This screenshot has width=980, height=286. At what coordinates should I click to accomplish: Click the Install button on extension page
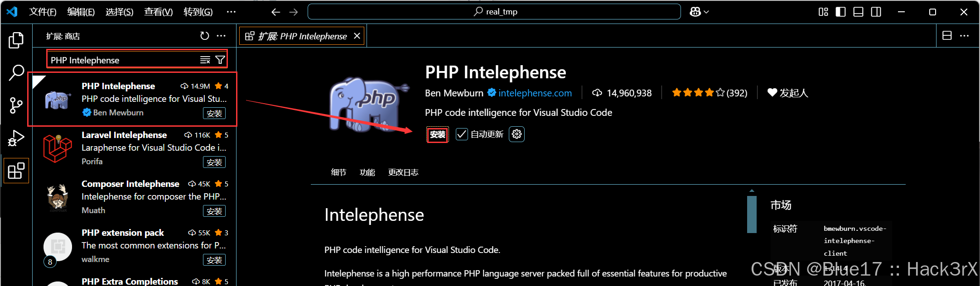[438, 134]
